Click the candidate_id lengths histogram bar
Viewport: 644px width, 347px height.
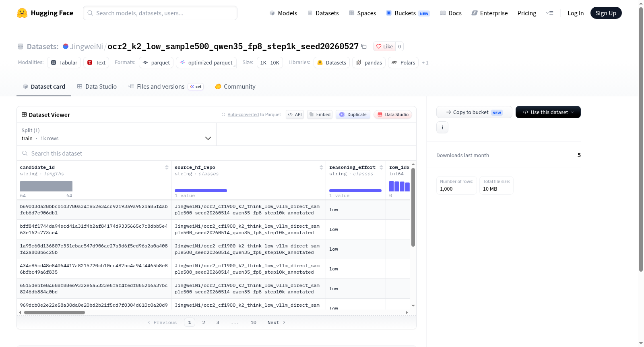46,186
